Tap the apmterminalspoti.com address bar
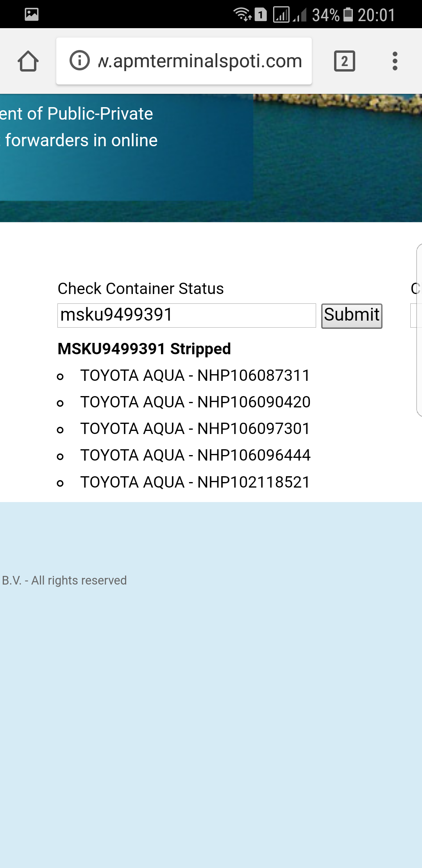Screen dimensions: 422x868 pyautogui.click(x=199, y=61)
